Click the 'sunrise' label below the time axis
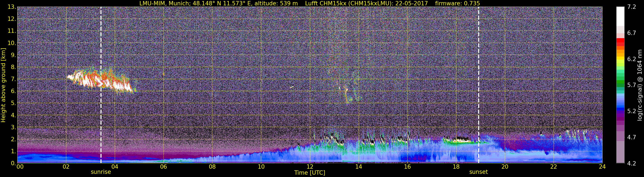The height and width of the screenshot is (177, 644). [101, 172]
